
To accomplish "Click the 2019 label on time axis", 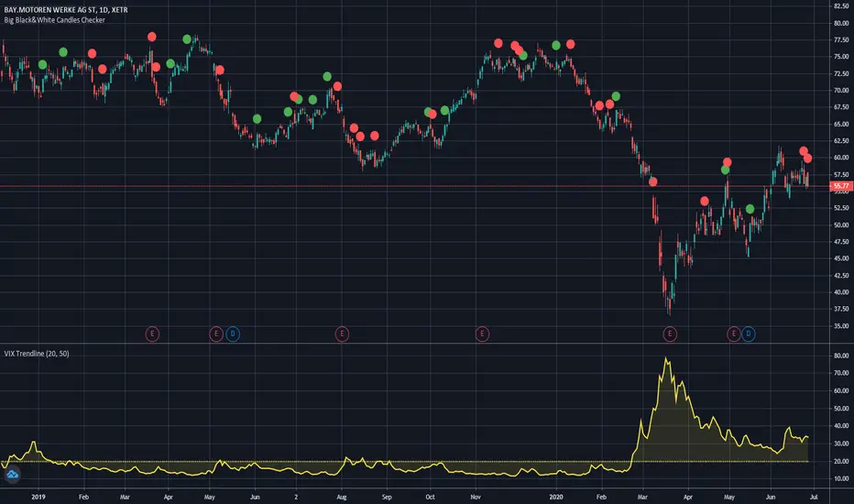I will (38, 497).
